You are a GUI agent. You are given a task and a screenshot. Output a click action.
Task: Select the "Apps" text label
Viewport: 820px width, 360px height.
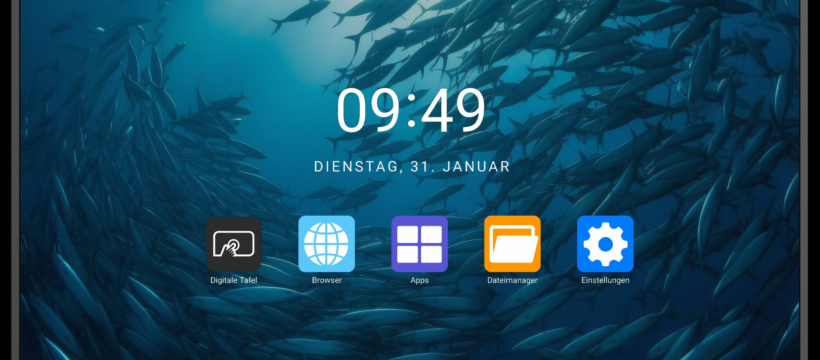click(x=419, y=280)
